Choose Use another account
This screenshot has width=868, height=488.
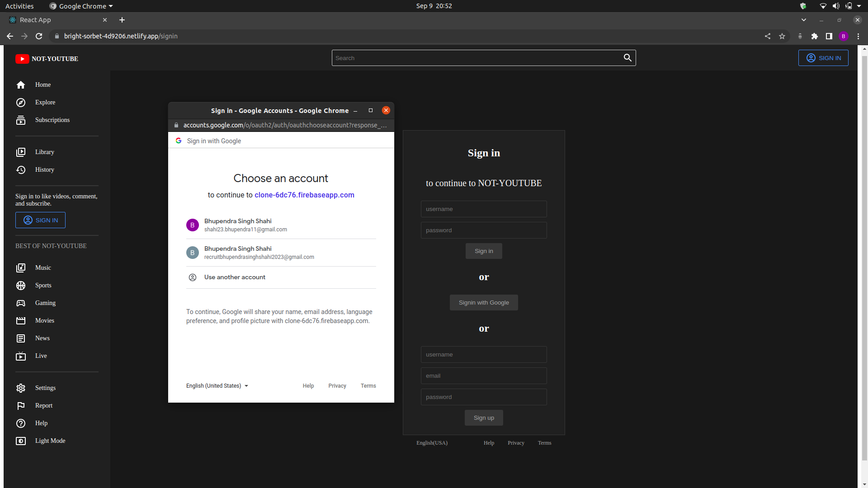(234, 277)
